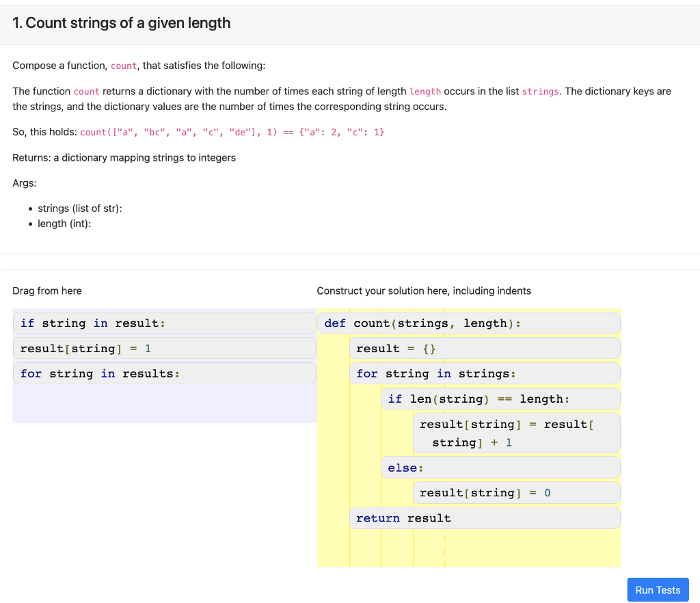The height and width of the screenshot is (603, 700).
Task: Select the "else:" code block
Action: click(500, 467)
